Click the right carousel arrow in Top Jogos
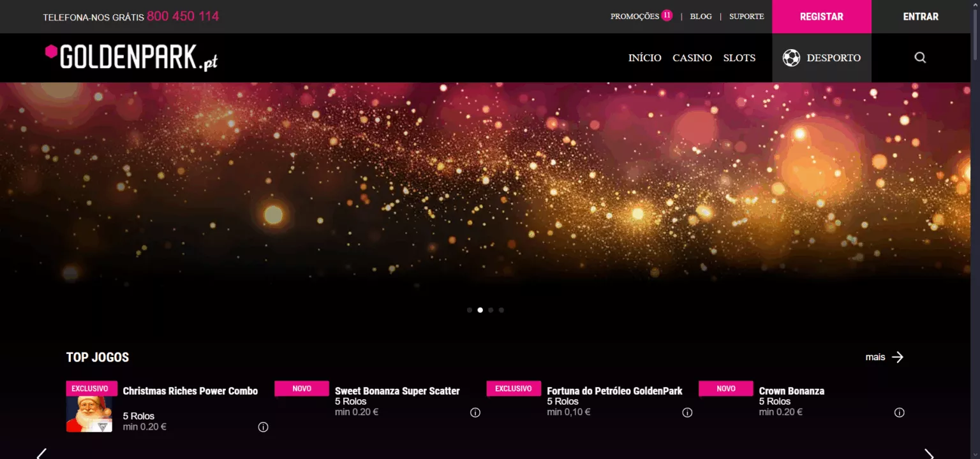This screenshot has height=459, width=980. 929,454
